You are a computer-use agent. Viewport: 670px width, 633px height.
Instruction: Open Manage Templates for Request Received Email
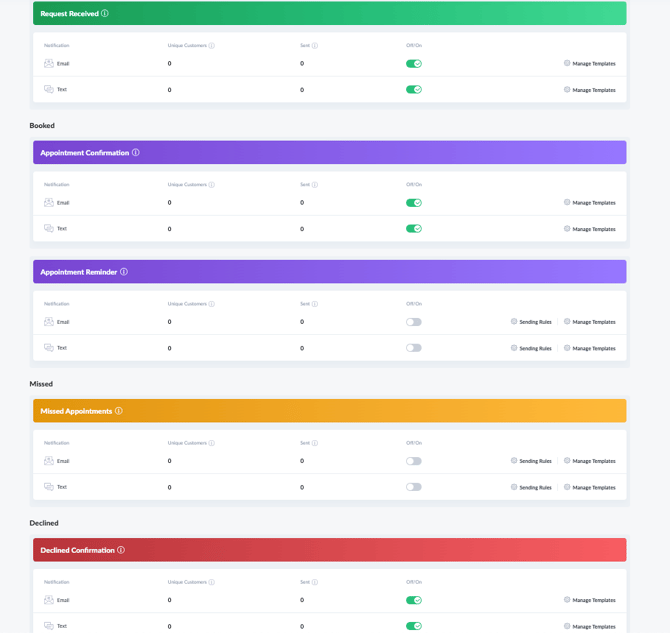point(590,64)
